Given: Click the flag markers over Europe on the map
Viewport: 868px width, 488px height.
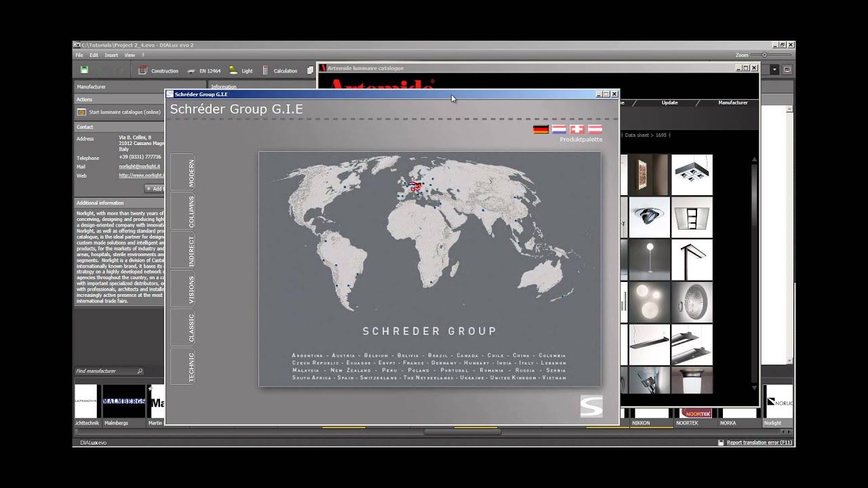Looking at the screenshot, I should coord(414,185).
